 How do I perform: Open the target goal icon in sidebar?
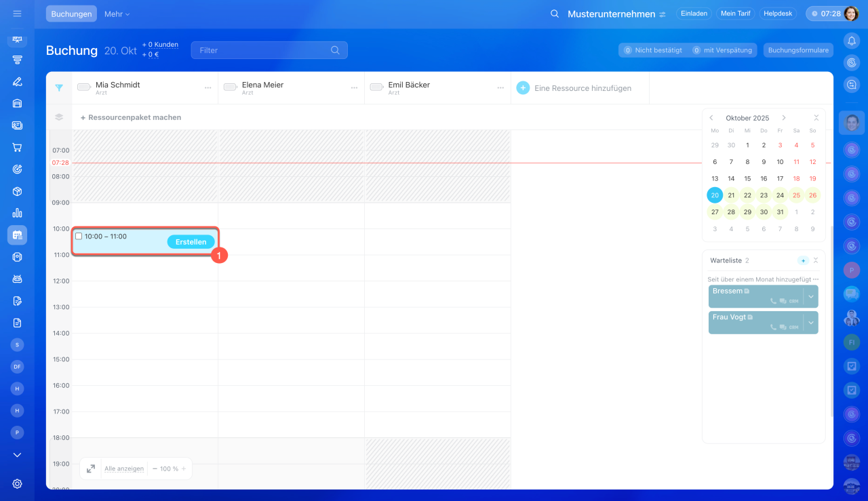17,169
